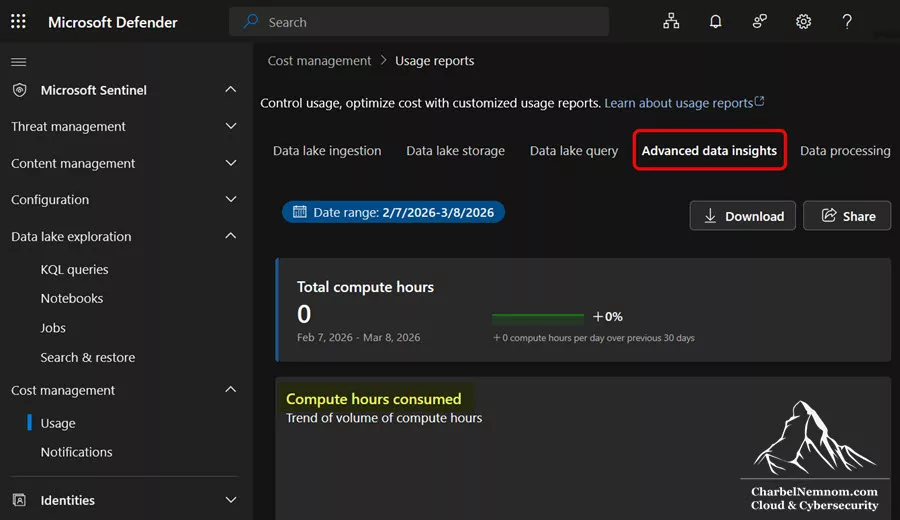
Task: Click Content management sidebar label
Action: (x=73, y=164)
